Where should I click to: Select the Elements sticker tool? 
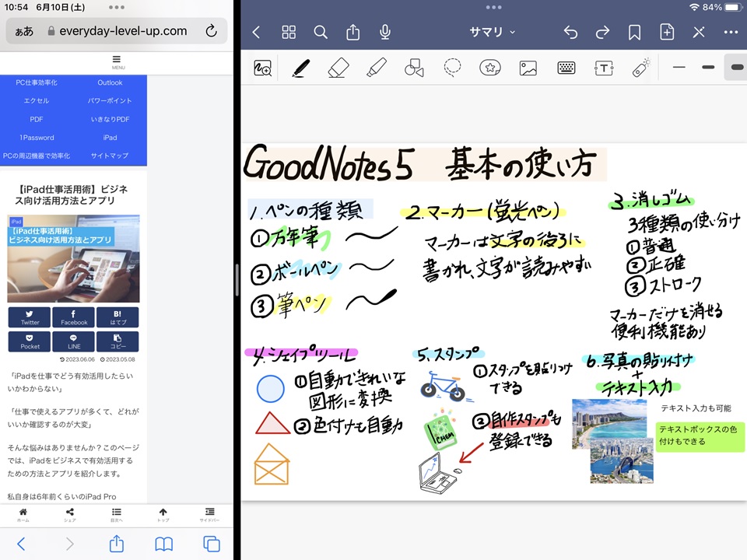coord(490,68)
